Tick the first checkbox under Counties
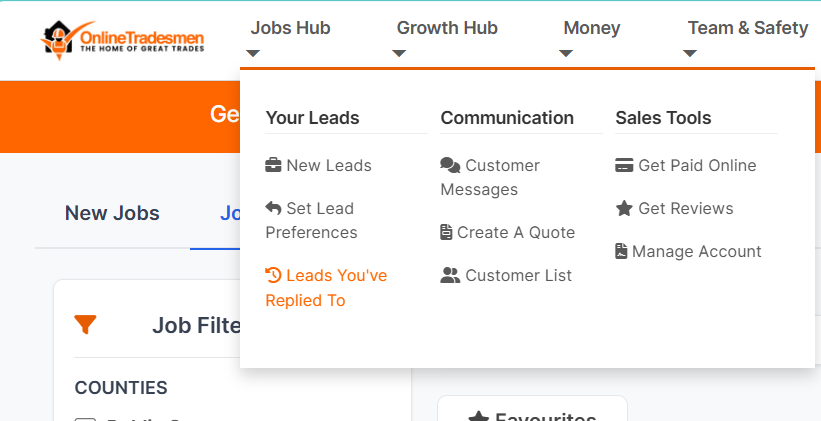This screenshot has width=821, height=421. (x=85, y=419)
